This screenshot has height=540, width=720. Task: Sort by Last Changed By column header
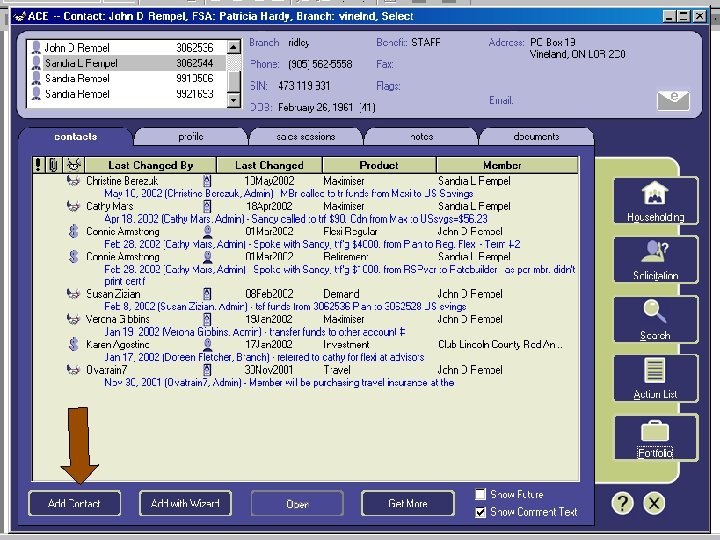(x=151, y=165)
